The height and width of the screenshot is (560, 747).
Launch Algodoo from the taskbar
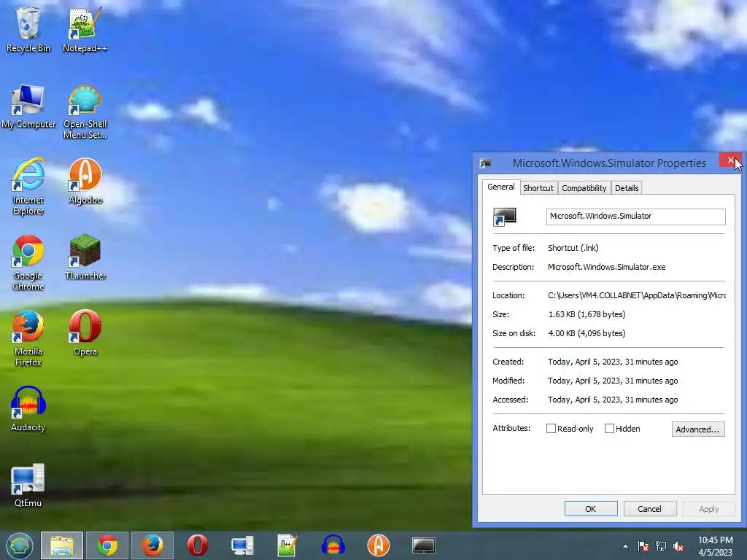379,545
